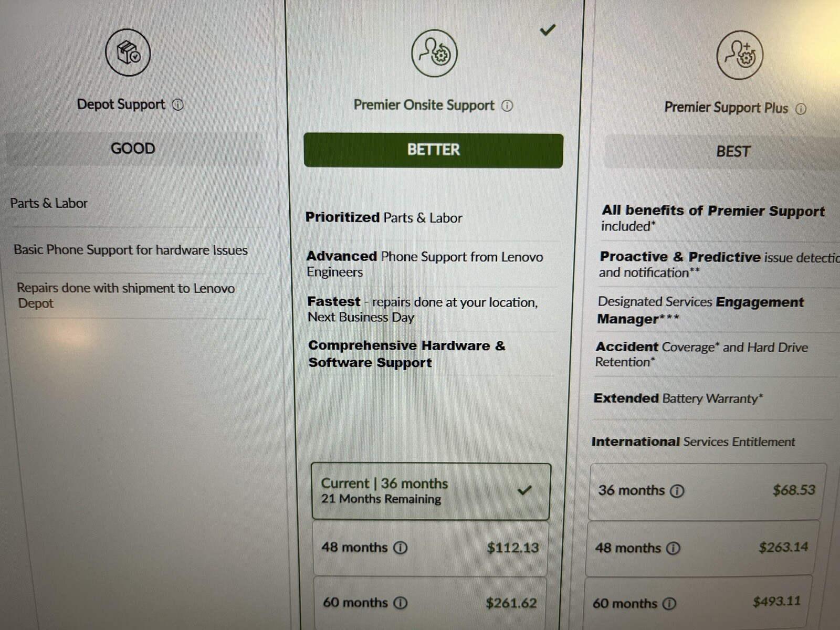Show info for Premier Onsite 48 months
Screen dimensions: 840x630
(x=401, y=548)
